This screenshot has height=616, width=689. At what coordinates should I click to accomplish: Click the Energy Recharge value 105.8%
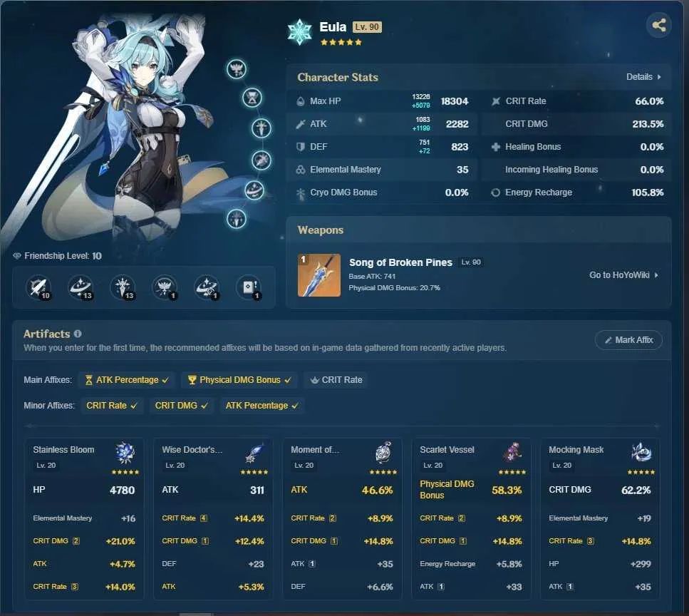(648, 192)
